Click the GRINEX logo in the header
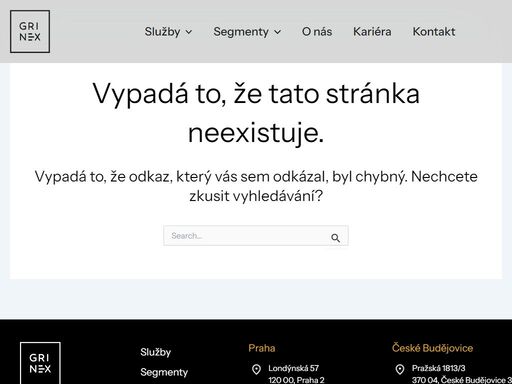The width and height of the screenshot is (512, 384). click(30, 31)
